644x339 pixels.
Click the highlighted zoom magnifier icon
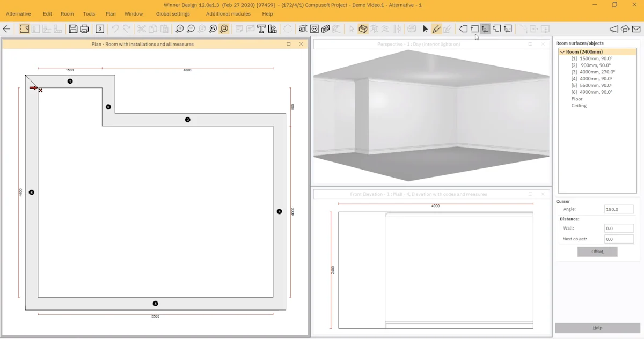coord(224,29)
